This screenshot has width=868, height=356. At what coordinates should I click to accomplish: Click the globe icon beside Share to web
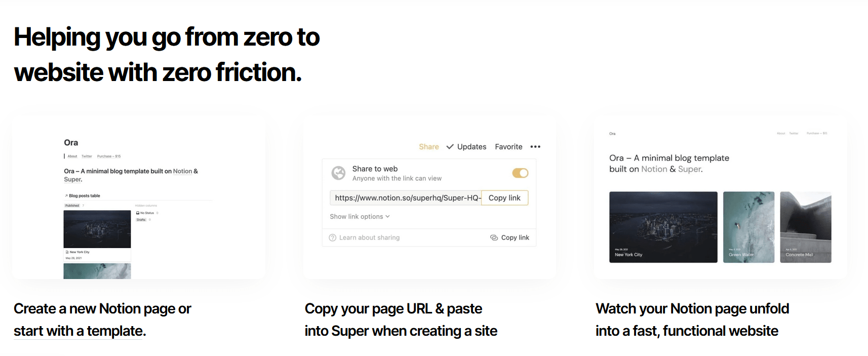(x=338, y=173)
